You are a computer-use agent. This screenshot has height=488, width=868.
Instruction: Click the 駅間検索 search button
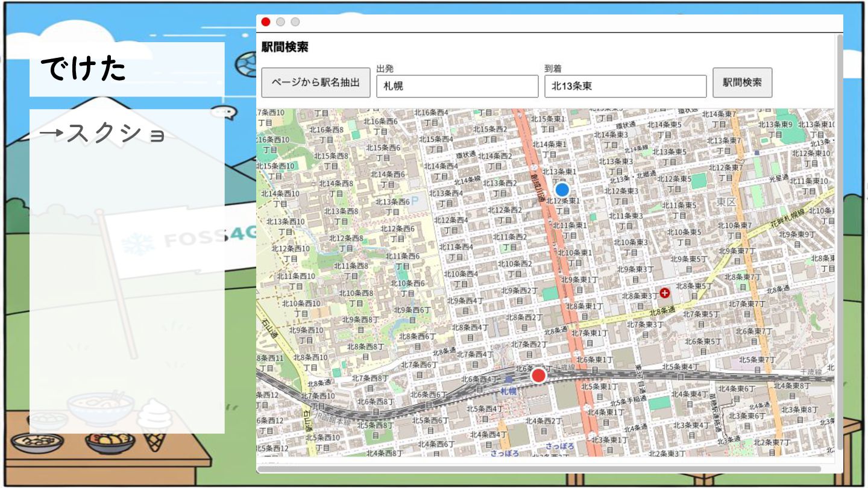pos(743,83)
